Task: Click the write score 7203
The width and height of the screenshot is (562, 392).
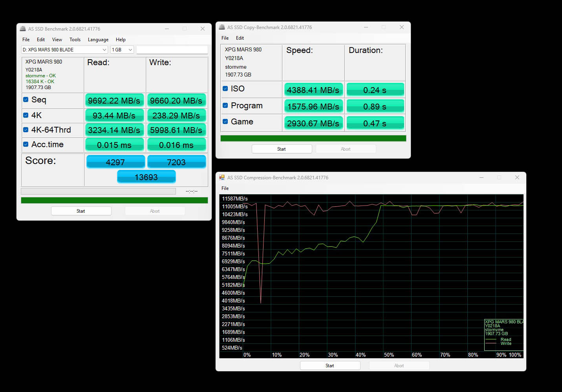Action: (176, 162)
